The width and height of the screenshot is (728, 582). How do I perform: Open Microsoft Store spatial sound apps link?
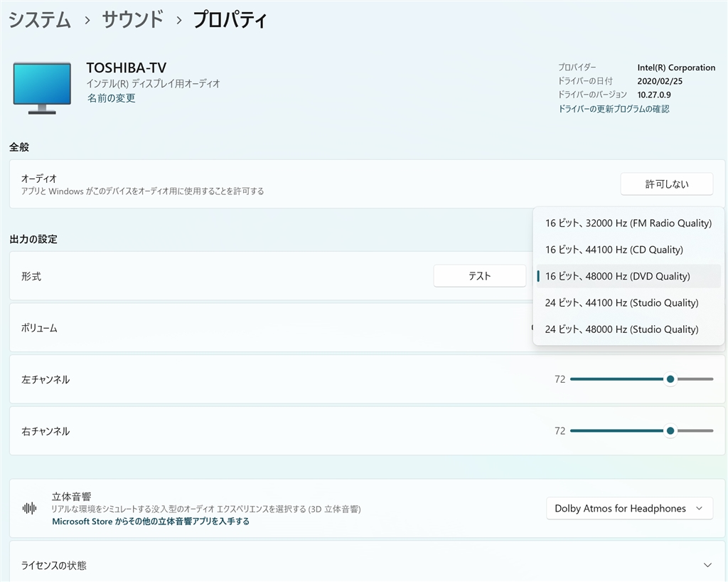(x=151, y=521)
